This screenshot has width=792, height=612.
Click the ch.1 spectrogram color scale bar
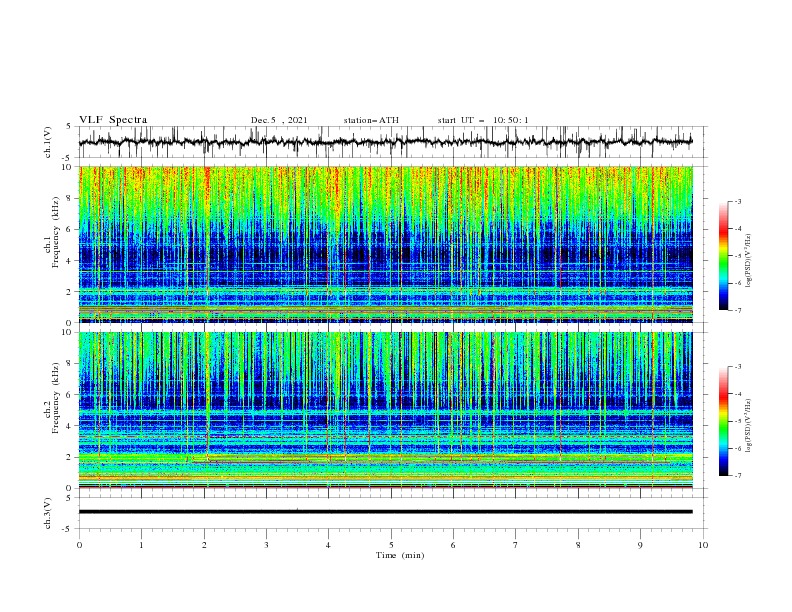pos(723,256)
